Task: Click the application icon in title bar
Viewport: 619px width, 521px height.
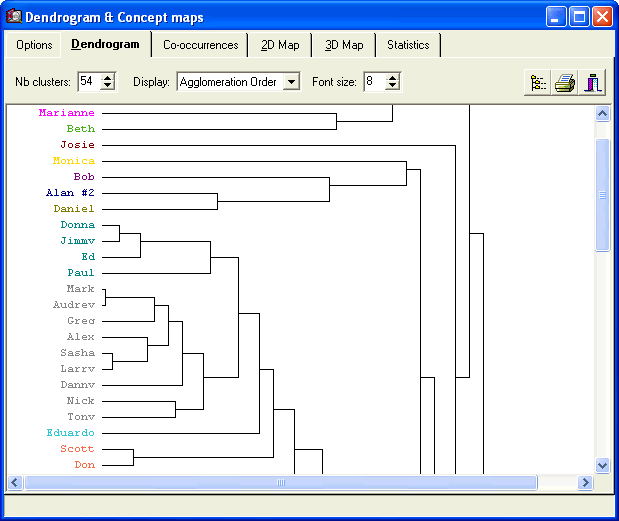Action: pyautogui.click(x=14, y=17)
